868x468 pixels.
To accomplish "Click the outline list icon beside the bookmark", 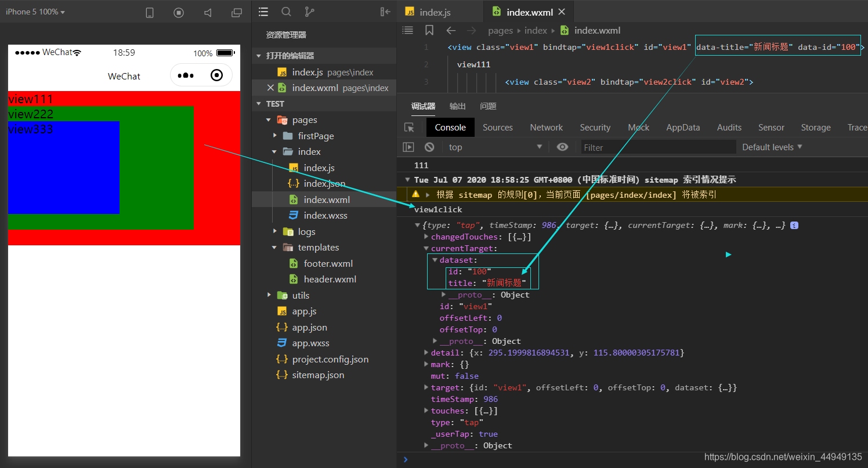I will click(408, 30).
